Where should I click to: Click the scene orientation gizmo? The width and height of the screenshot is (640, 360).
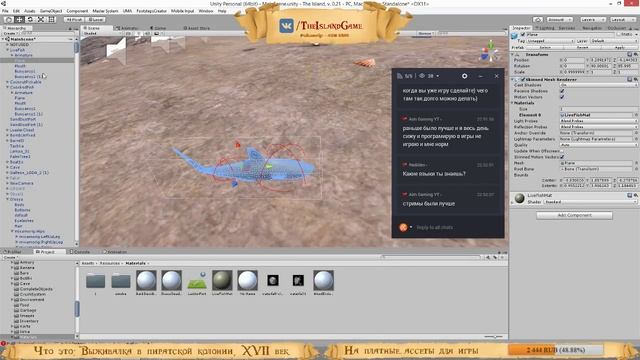pos(489,52)
